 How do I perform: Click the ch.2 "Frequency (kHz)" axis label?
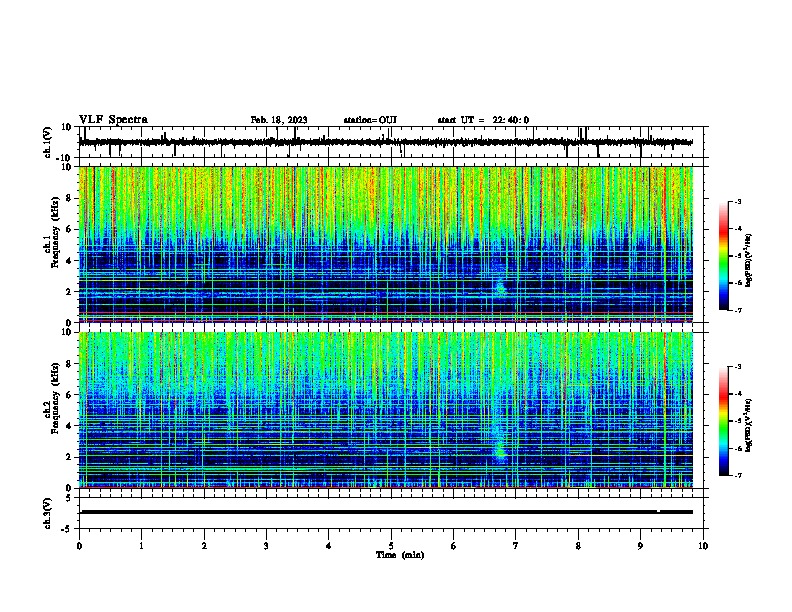[x=55, y=398]
